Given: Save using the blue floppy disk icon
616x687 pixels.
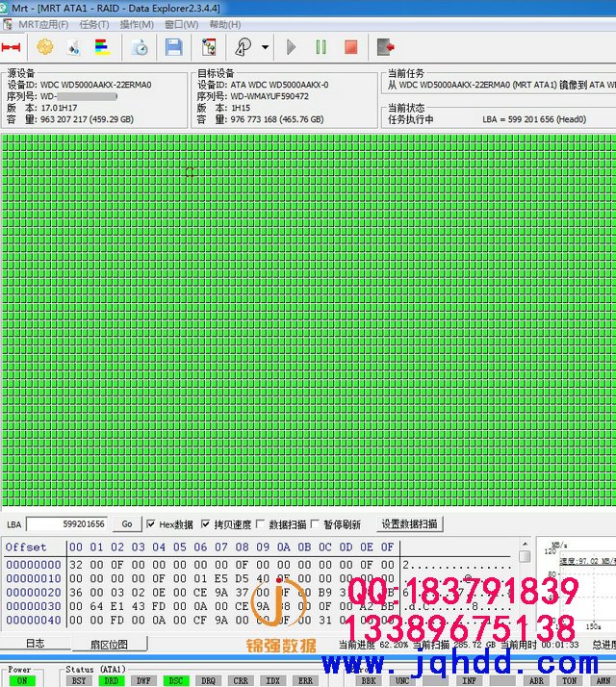Looking at the screenshot, I should pos(173,47).
